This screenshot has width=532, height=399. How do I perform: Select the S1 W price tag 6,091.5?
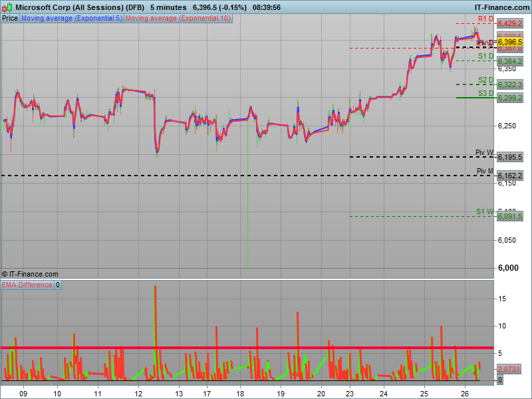(x=509, y=216)
